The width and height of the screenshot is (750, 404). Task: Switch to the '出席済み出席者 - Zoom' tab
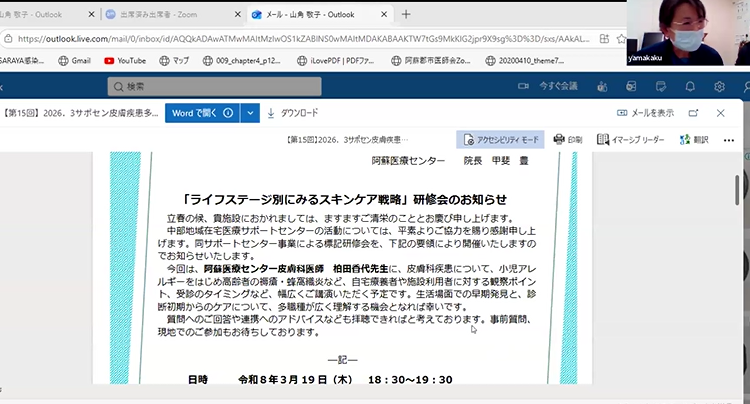(x=165, y=15)
